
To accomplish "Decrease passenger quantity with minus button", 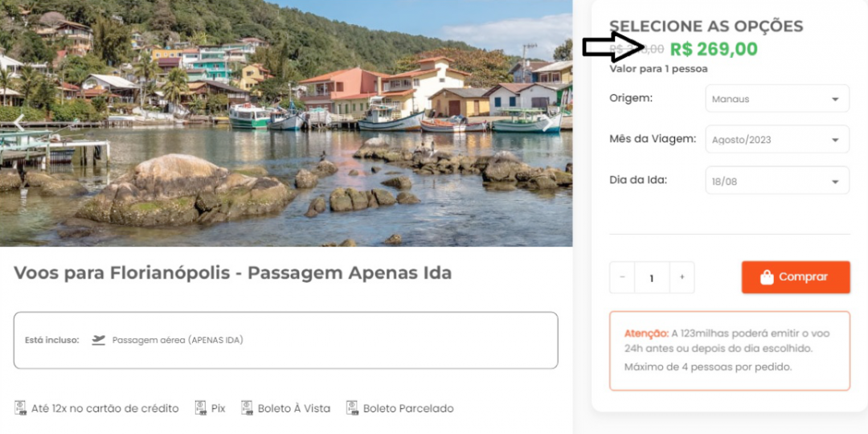I will (622, 277).
